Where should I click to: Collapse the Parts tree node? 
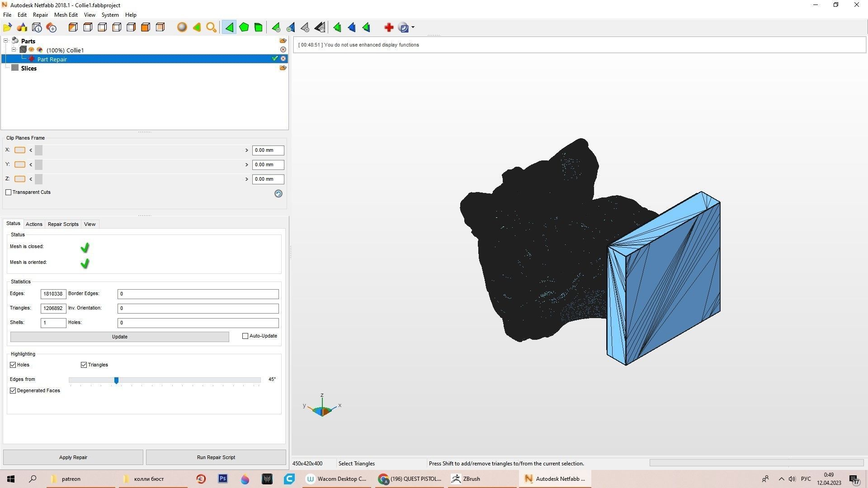(x=6, y=41)
